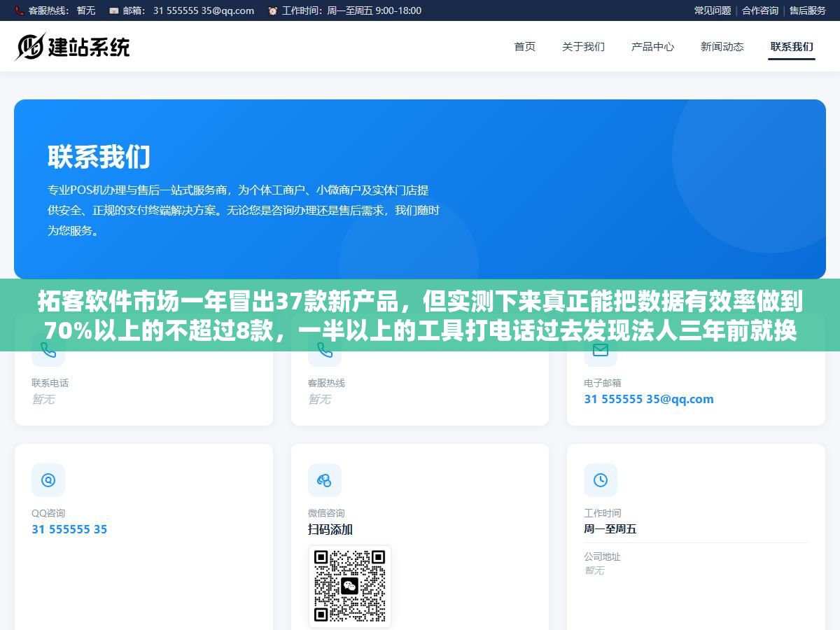Go to 产品中心 in navigation

pos(652,46)
